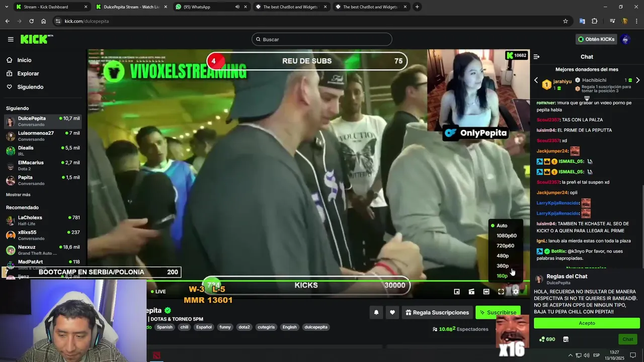
Task: Toggle theater mode icon
Action: point(486,292)
